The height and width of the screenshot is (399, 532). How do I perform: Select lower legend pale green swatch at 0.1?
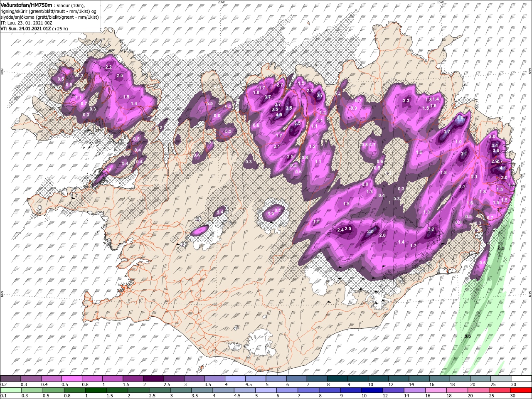[10, 390]
